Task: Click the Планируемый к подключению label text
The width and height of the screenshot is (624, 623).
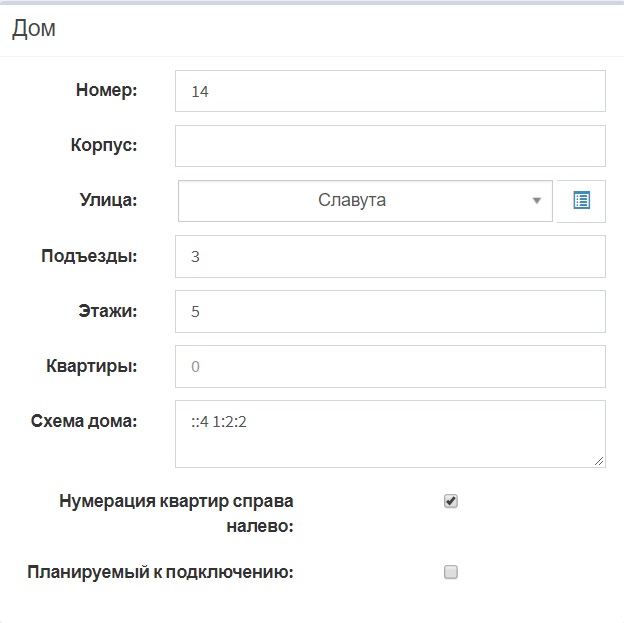Action: [x=160, y=572]
